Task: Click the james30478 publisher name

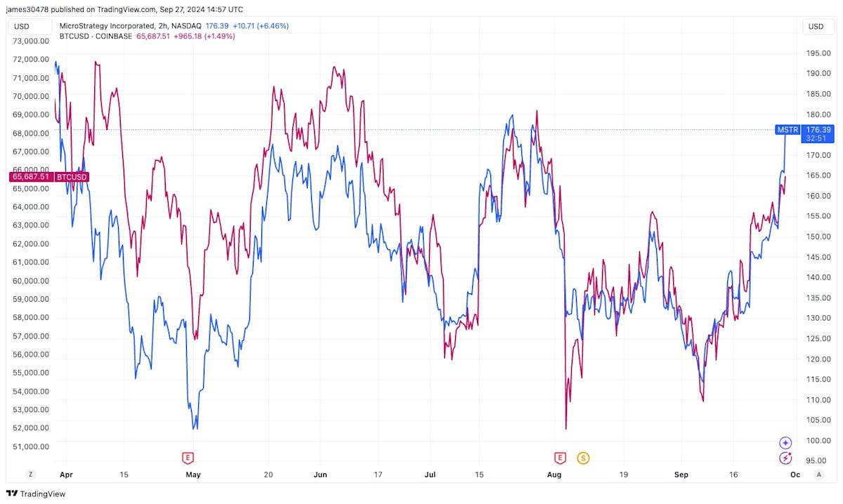Action: pyautogui.click(x=30, y=9)
